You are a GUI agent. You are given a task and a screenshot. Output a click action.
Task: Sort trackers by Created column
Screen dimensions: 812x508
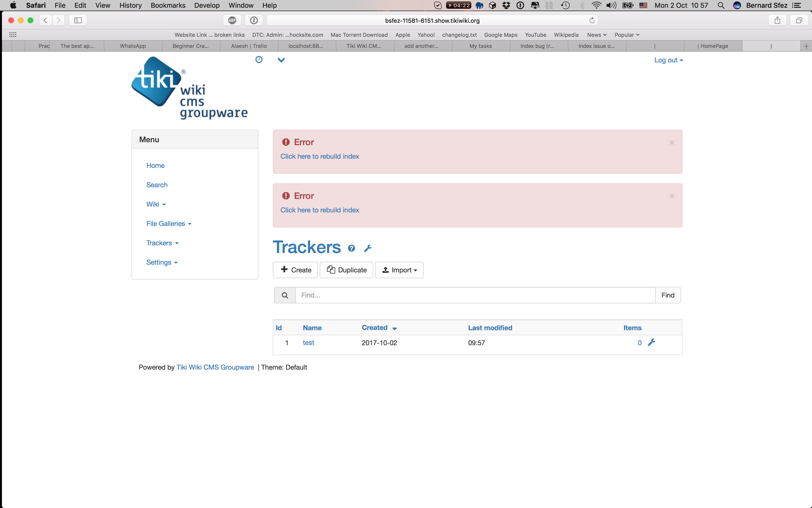[x=379, y=328]
